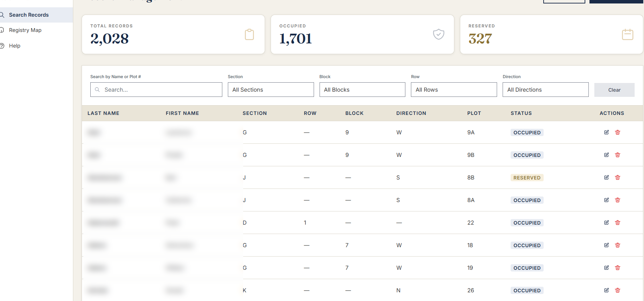Screen dimensions: 644x301
Task: Edit the record for plot 18
Action: [x=606, y=245]
